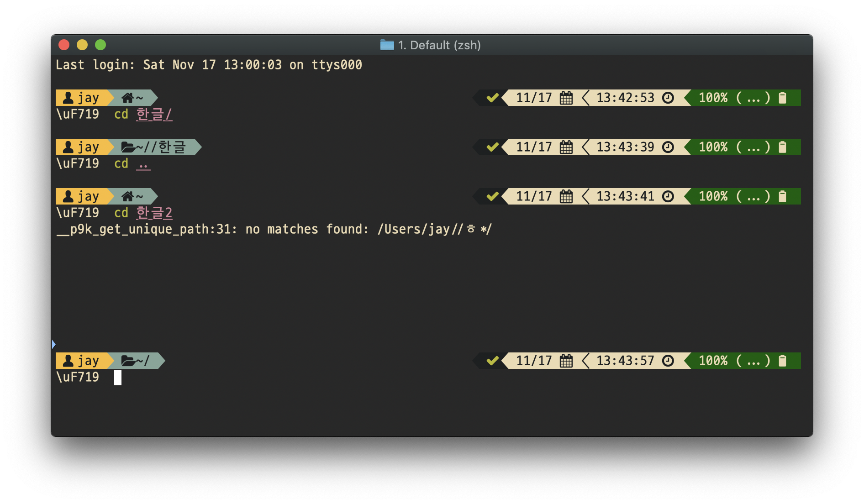Click the folder icon in the window title bar
Viewport: 864px width, 504px height.
(386, 45)
